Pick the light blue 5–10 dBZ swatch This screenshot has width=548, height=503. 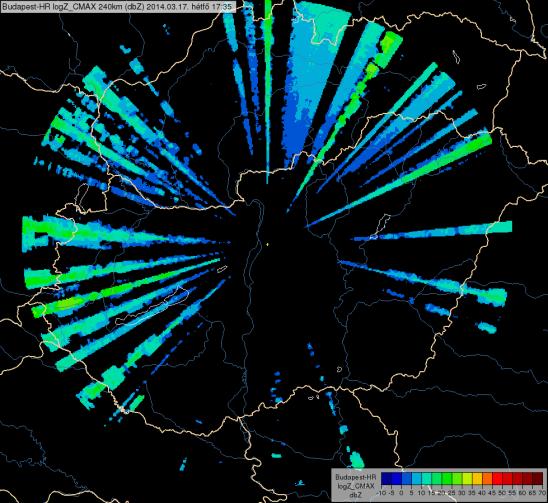coord(416,478)
